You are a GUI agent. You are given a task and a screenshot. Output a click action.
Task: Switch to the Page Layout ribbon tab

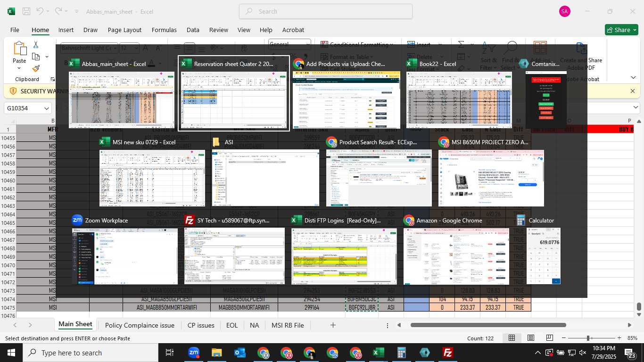(x=124, y=30)
